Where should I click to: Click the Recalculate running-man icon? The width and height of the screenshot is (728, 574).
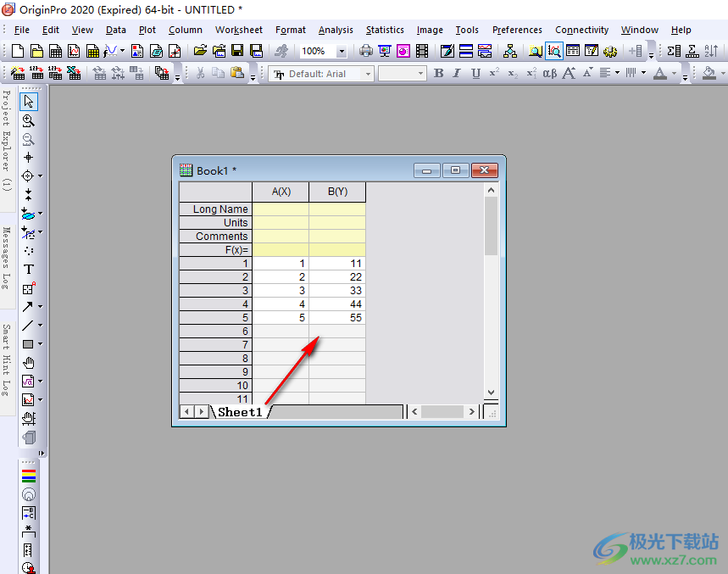[281, 51]
